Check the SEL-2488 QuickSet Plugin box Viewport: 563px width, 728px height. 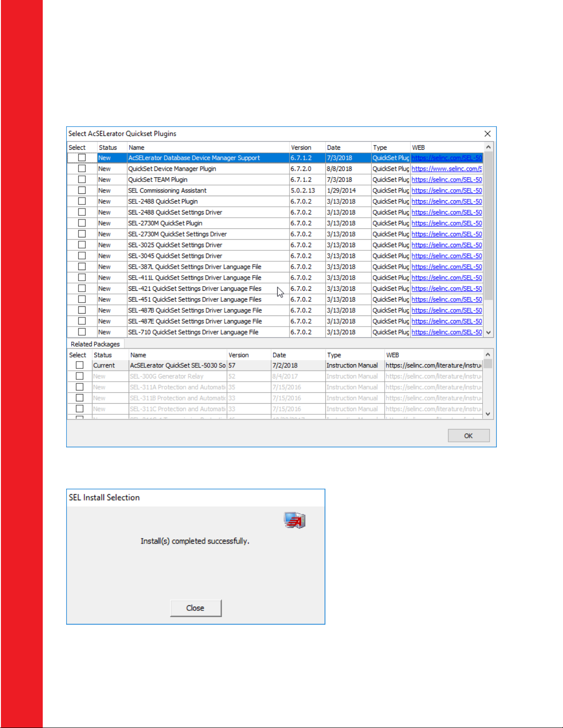pyautogui.click(x=82, y=201)
